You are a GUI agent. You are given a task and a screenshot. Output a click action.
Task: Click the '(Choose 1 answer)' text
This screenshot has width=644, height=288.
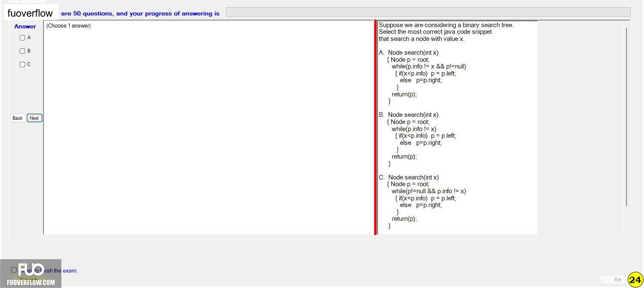click(68, 26)
